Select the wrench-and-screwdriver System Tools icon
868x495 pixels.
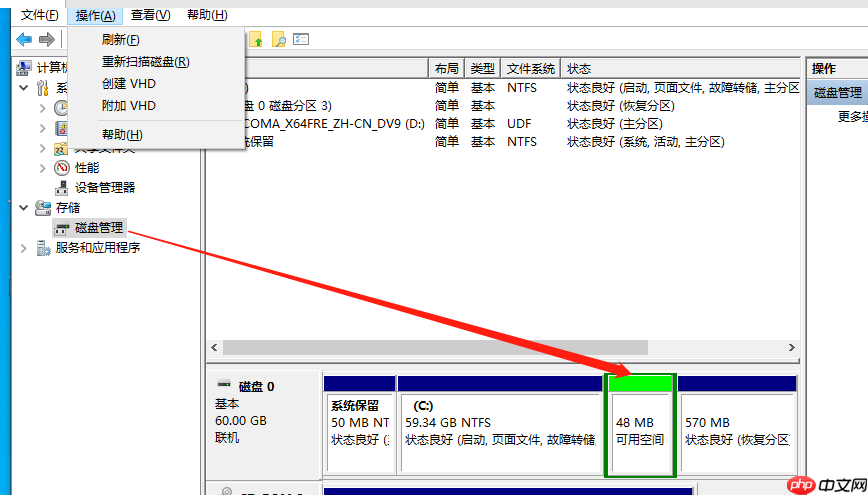tap(43, 87)
